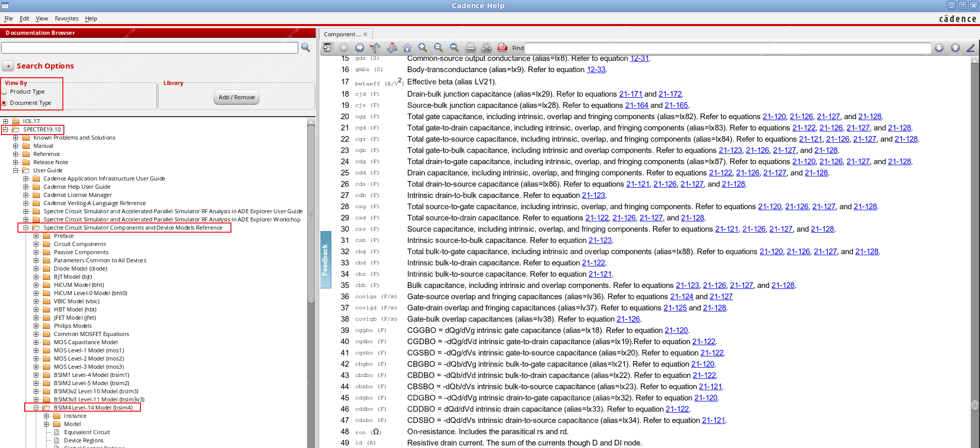Viewport: 980px width, 448px height.
Task: Click the highlight pen icon
Action: pyautogui.click(x=971, y=48)
